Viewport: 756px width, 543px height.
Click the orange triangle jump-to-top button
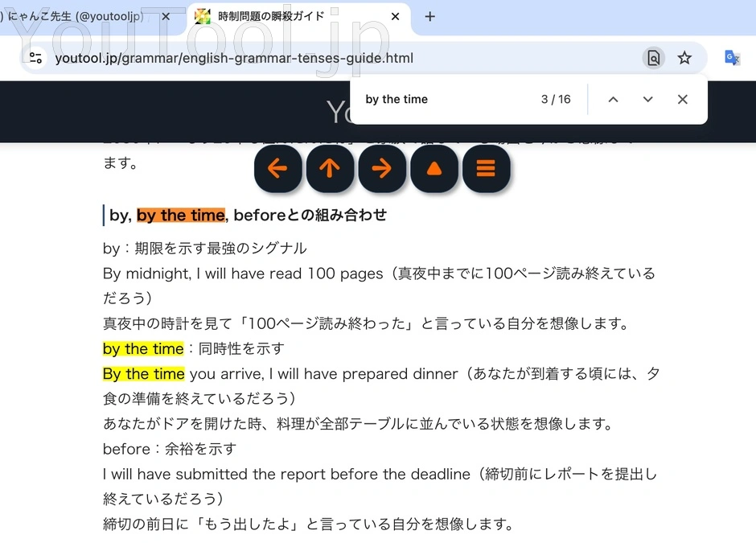[x=434, y=169]
